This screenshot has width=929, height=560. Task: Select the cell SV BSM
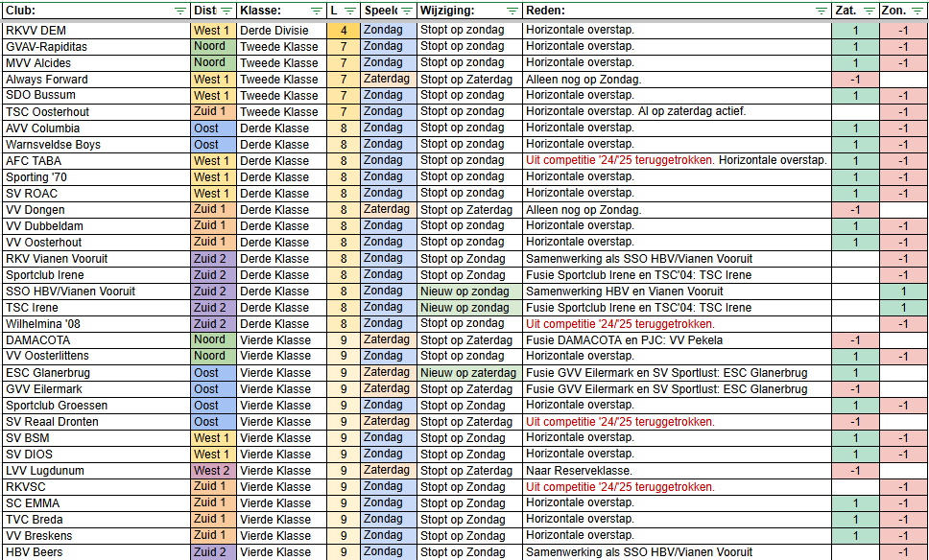pos(97,438)
